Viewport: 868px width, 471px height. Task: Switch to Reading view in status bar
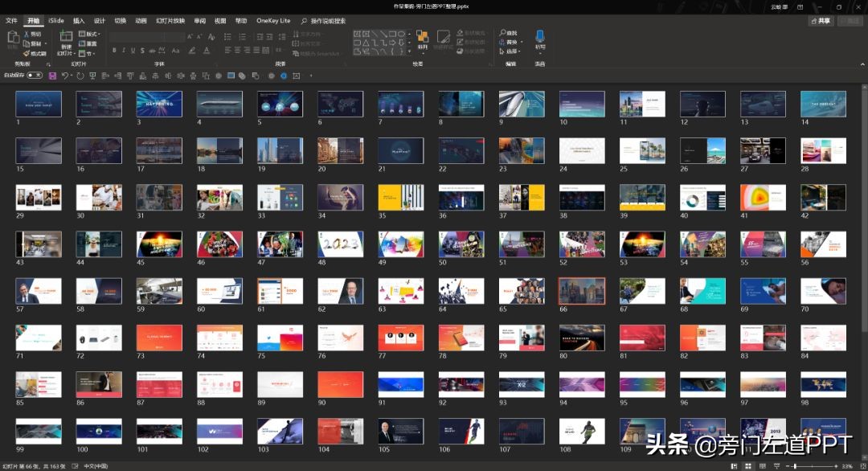click(x=764, y=466)
